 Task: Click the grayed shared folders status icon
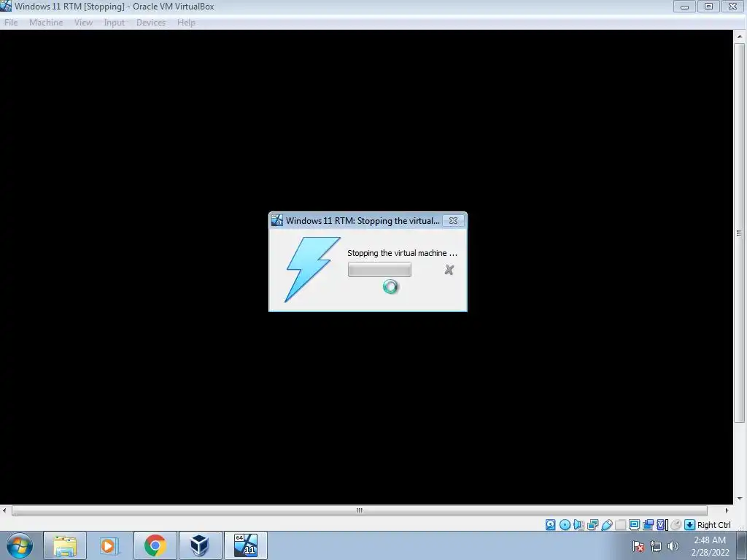click(x=620, y=525)
